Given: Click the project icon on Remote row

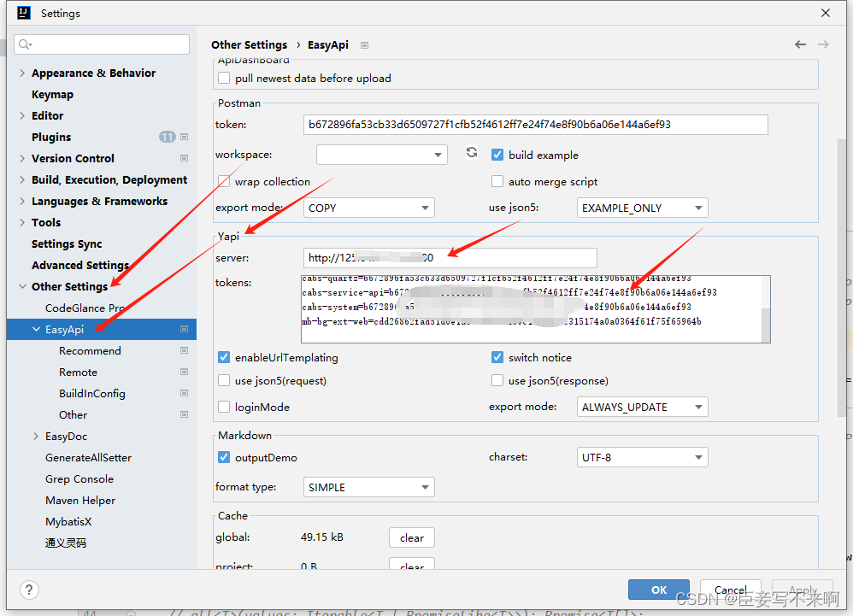Looking at the screenshot, I should tap(185, 372).
